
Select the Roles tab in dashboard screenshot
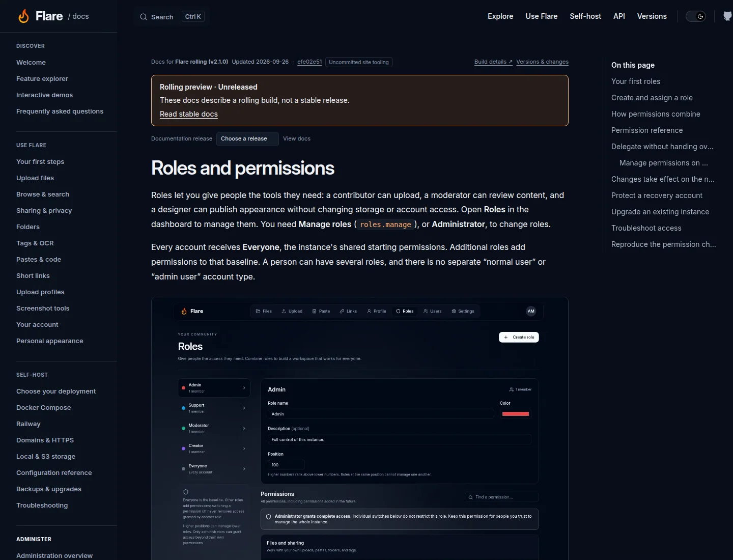click(405, 311)
